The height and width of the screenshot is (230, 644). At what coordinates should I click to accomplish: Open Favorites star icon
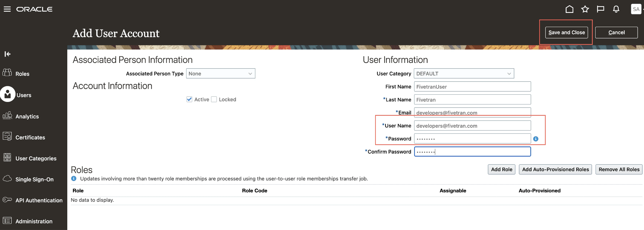[x=585, y=9]
